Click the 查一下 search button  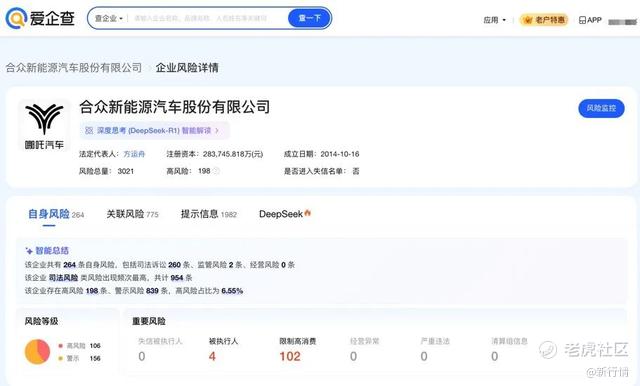[x=309, y=18]
